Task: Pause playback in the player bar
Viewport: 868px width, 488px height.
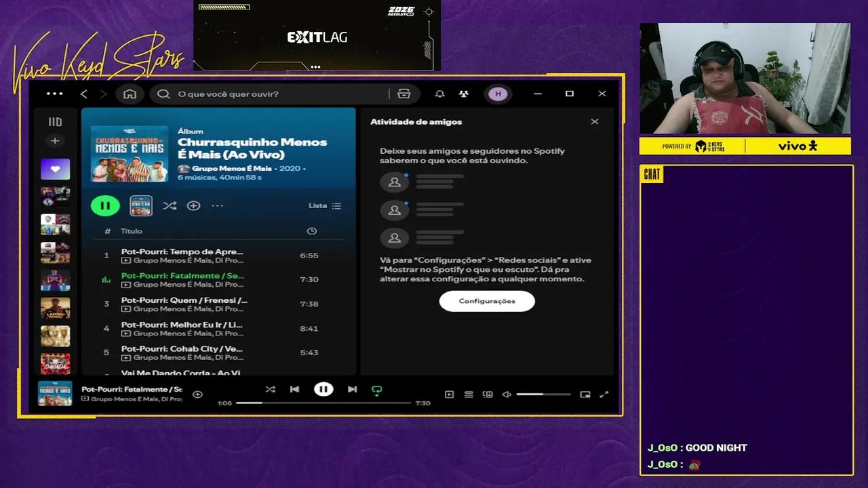Action: [323, 389]
